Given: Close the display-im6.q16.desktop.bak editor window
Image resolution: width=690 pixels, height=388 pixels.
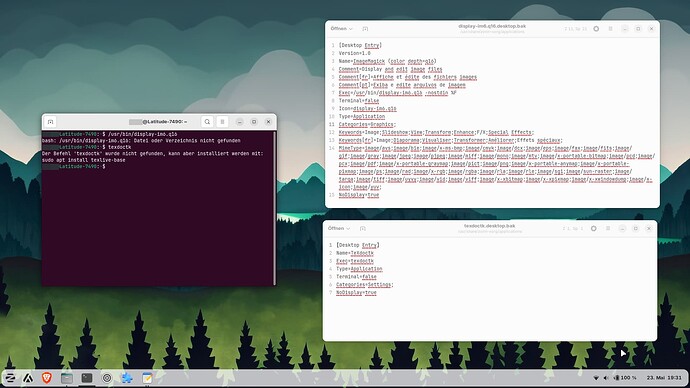Looking at the screenshot, I should (x=651, y=29).
